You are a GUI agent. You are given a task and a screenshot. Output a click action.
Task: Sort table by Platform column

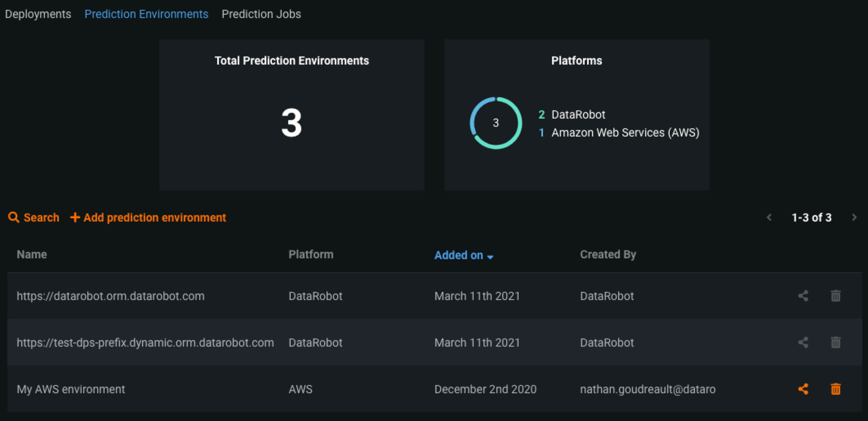pos(311,255)
